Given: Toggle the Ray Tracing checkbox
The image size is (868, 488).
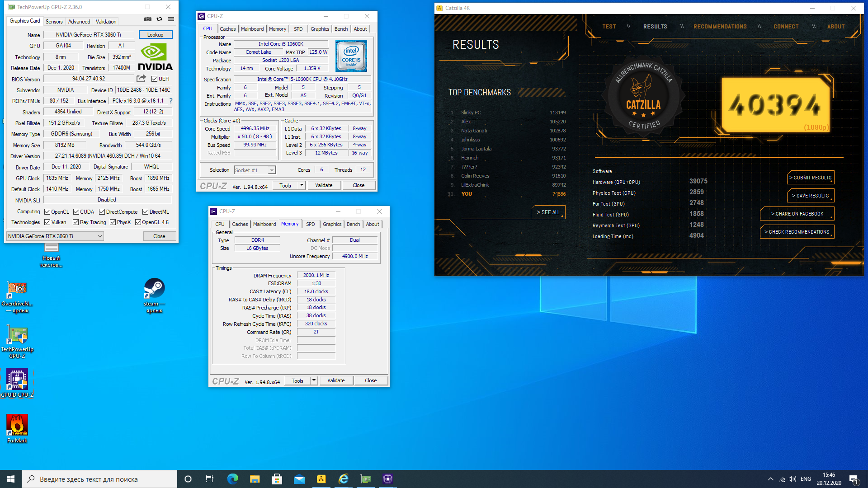Looking at the screenshot, I should coord(75,222).
